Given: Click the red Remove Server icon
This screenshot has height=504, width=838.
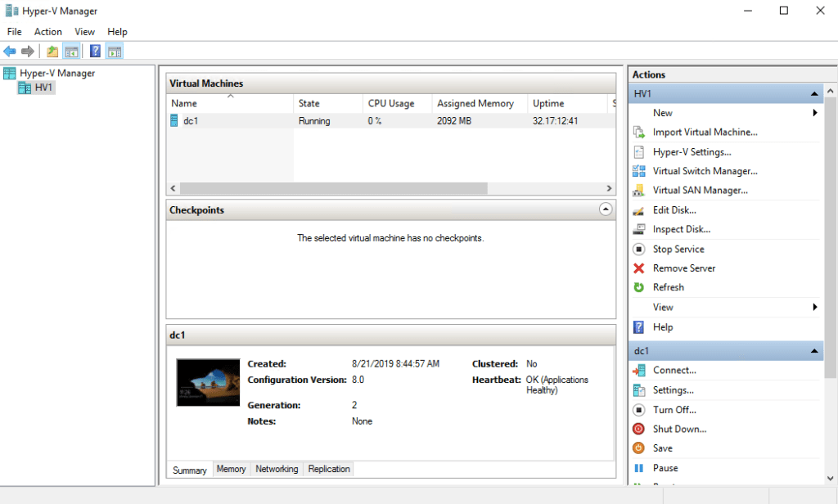Looking at the screenshot, I should pyautogui.click(x=639, y=268).
